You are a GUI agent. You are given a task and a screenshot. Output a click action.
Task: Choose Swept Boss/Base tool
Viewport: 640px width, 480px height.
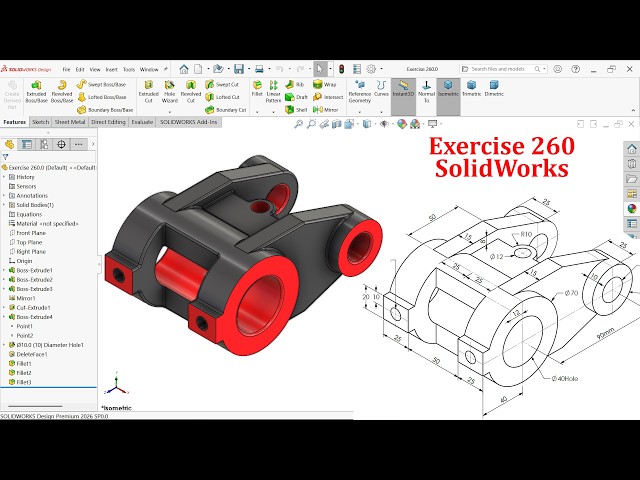click(101, 84)
